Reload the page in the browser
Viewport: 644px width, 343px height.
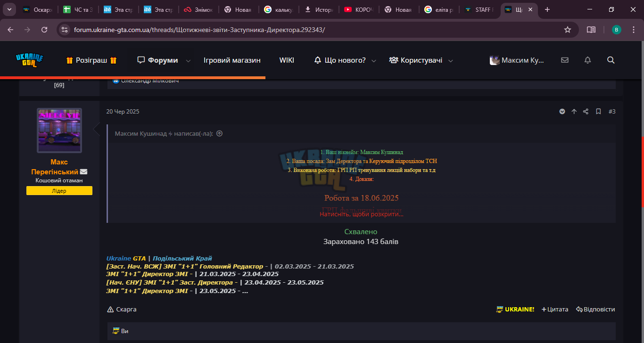pyautogui.click(x=44, y=30)
